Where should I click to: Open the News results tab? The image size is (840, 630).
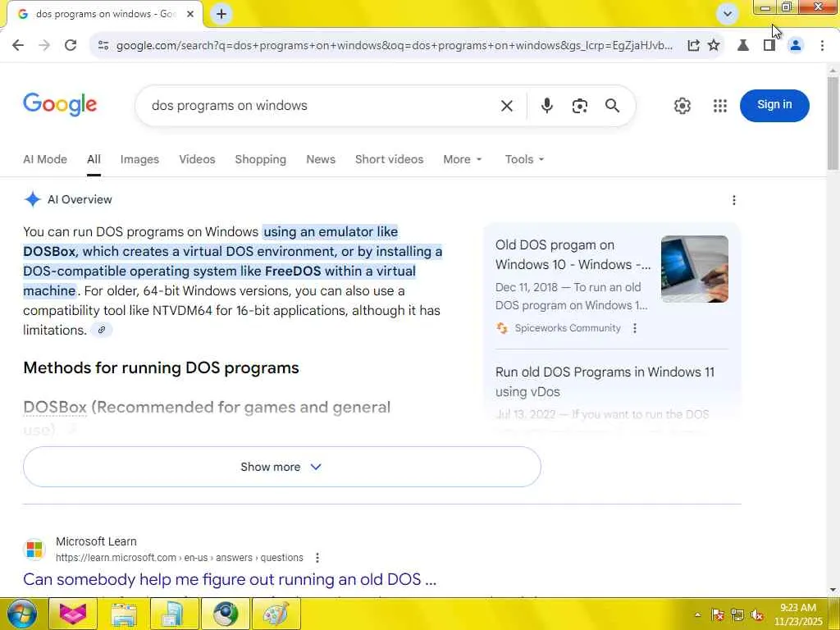pos(321,160)
